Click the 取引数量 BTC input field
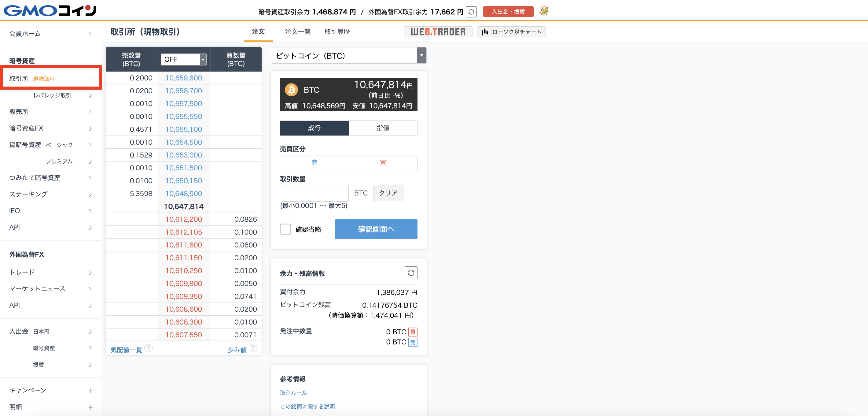Viewport: 868px width, 416px height. pos(314,193)
